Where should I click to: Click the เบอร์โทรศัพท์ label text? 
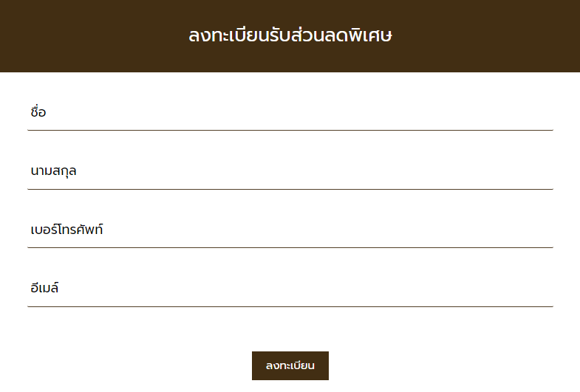click(x=66, y=230)
